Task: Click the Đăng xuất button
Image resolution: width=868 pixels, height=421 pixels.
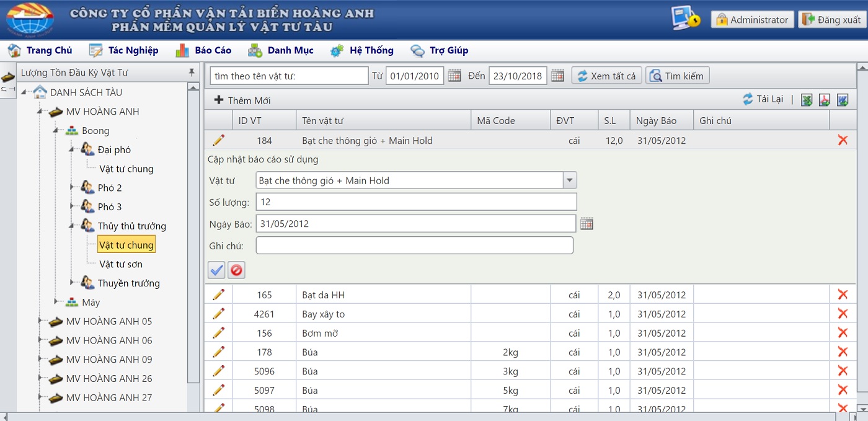Action: pyautogui.click(x=831, y=20)
